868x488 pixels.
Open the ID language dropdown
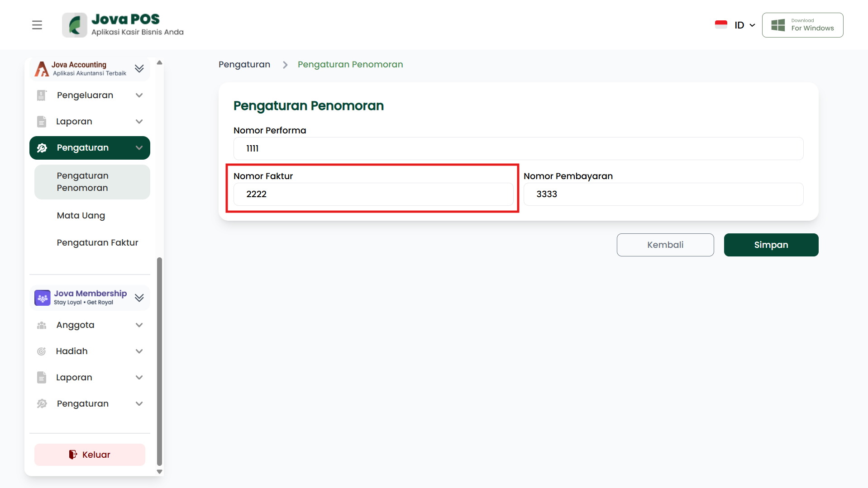pos(744,25)
